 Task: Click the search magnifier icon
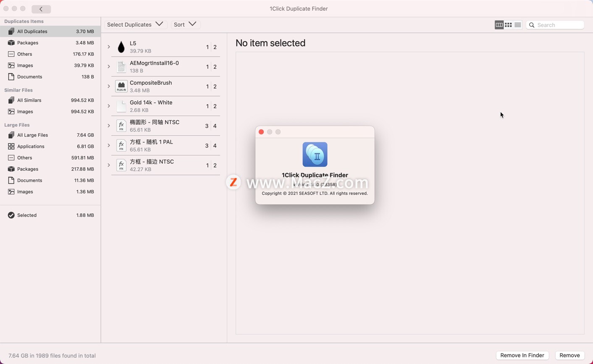coord(532,25)
